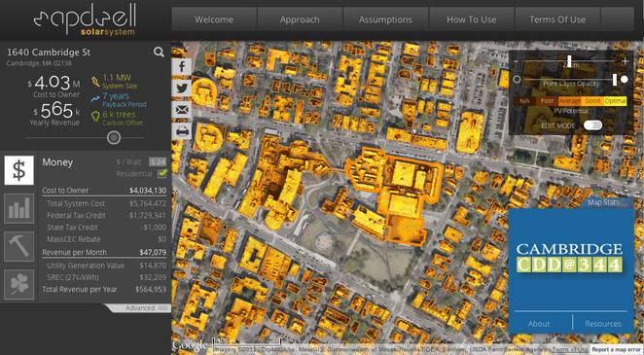Click the Carbon Offset tree icon

(x=95, y=117)
